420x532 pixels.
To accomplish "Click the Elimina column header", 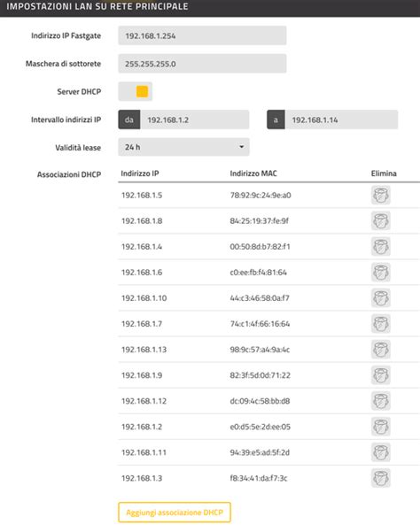I will tap(384, 173).
